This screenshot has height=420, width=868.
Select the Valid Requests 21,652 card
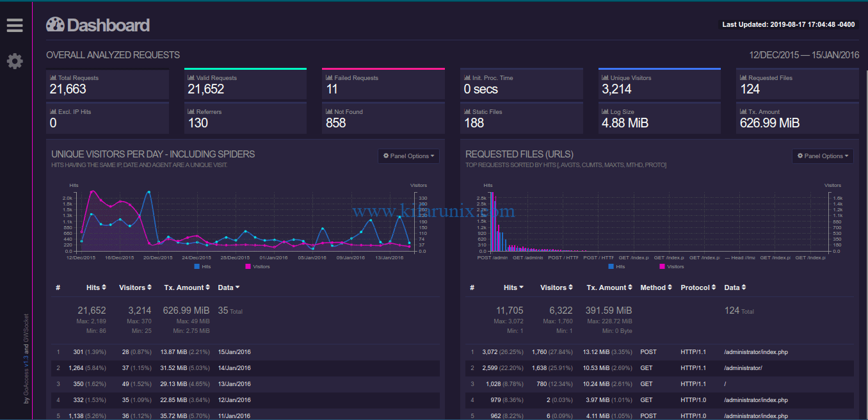[x=245, y=85]
